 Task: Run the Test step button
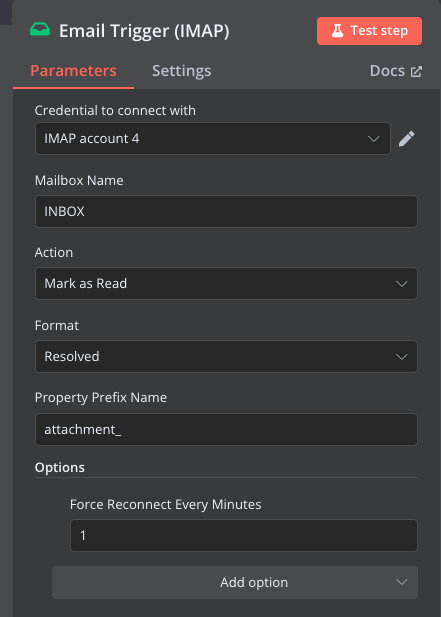click(x=369, y=31)
